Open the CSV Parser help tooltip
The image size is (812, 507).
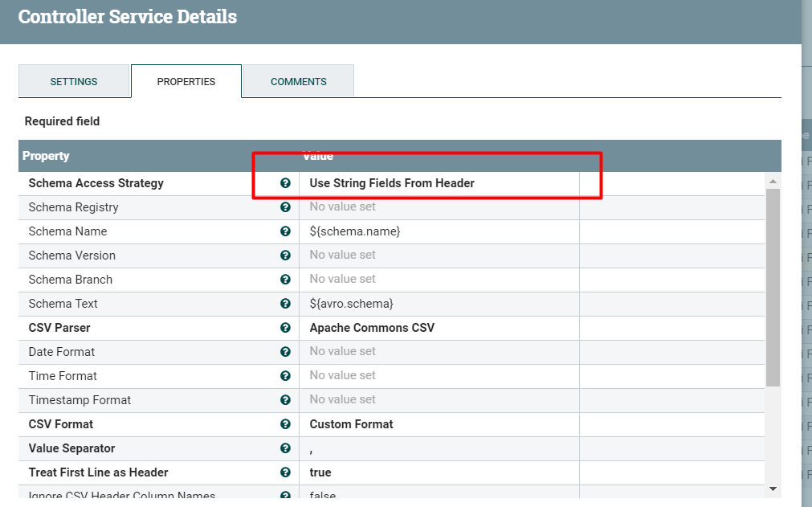(285, 328)
